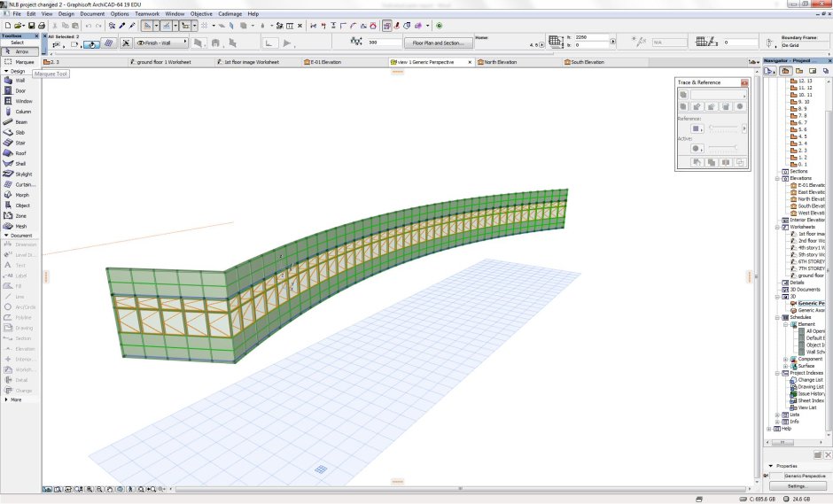
Task: Toggle the ruler toolbar button
Action: 147,26
